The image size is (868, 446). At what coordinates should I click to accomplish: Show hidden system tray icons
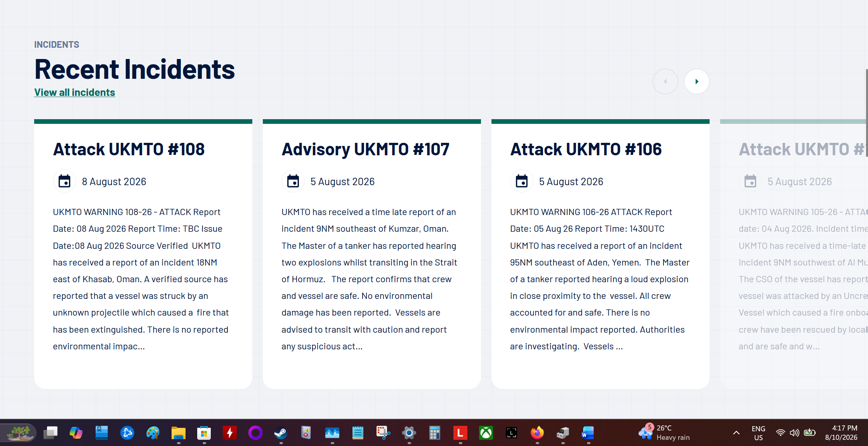pyautogui.click(x=736, y=433)
